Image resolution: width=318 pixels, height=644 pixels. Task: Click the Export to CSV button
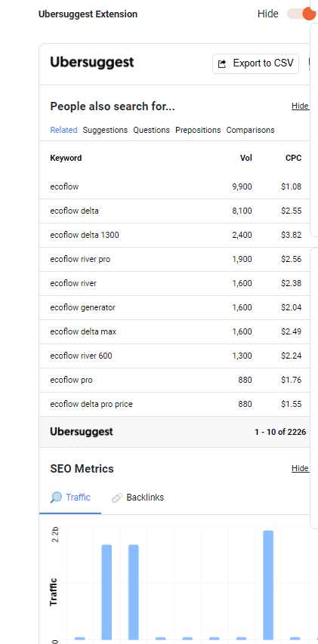pyautogui.click(x=255, y=63)
